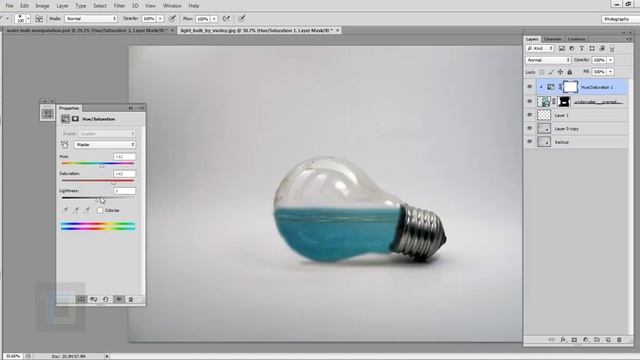
Task: Toggle visibility of Layer 0 copy
Action: pos(529,129)
